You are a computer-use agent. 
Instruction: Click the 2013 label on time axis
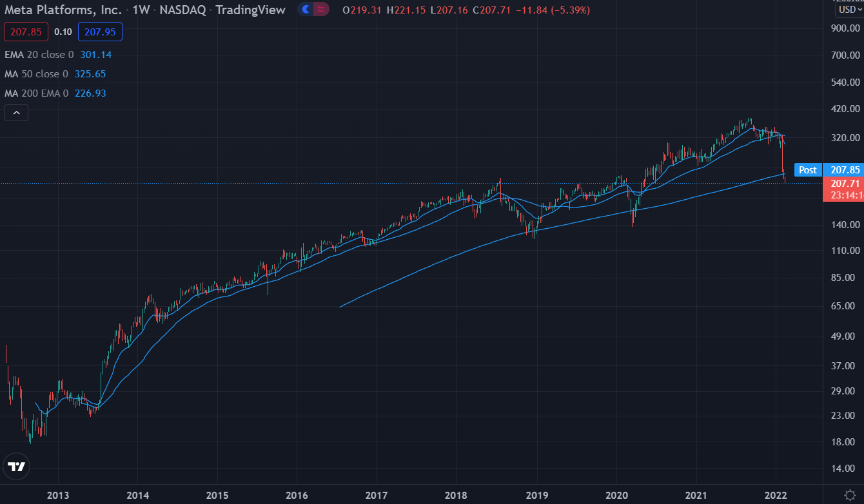(58, 495)
